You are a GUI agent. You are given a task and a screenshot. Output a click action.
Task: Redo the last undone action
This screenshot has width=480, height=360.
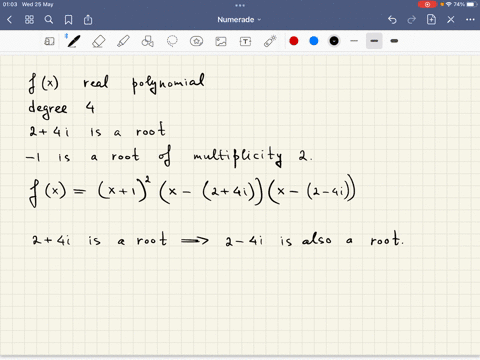click(412, 20)
